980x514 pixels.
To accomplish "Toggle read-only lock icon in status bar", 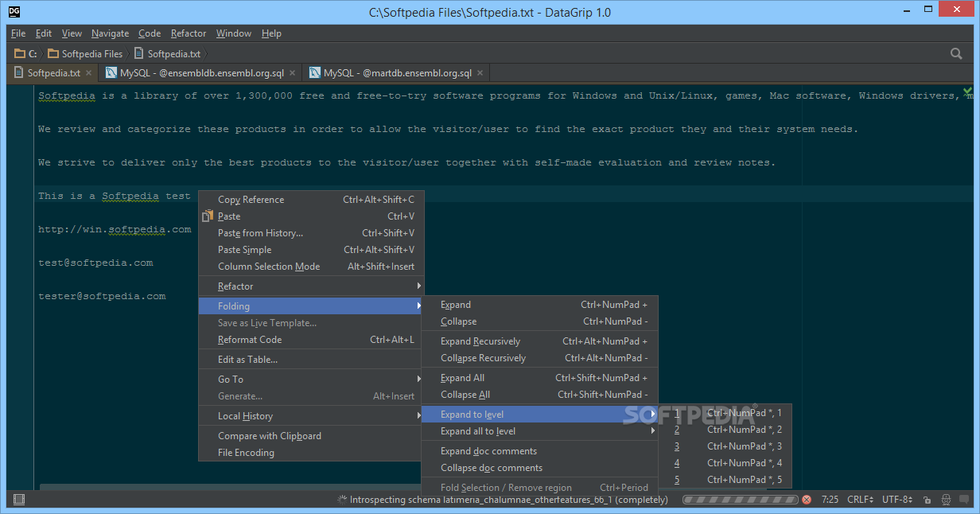I will click(x=927, y=500).
